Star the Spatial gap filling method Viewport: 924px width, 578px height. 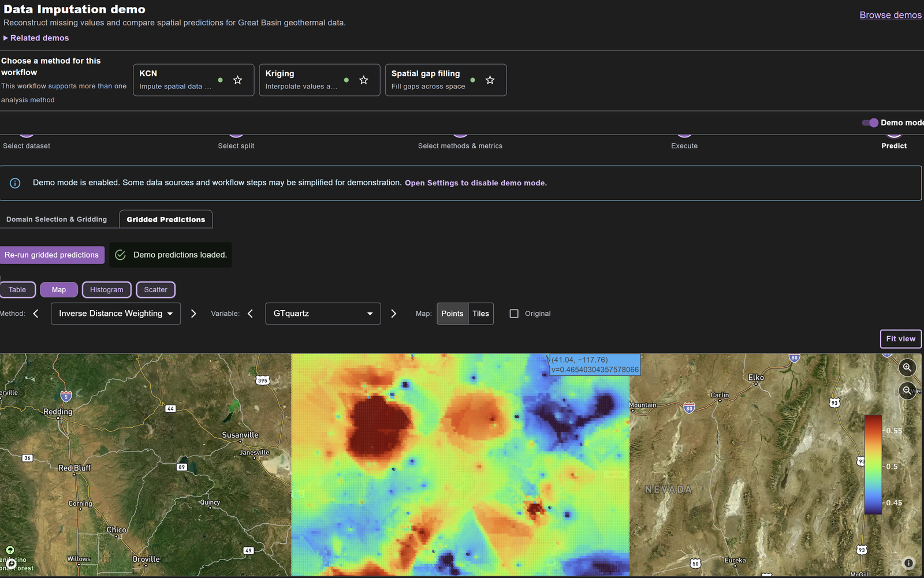(490, 80)
